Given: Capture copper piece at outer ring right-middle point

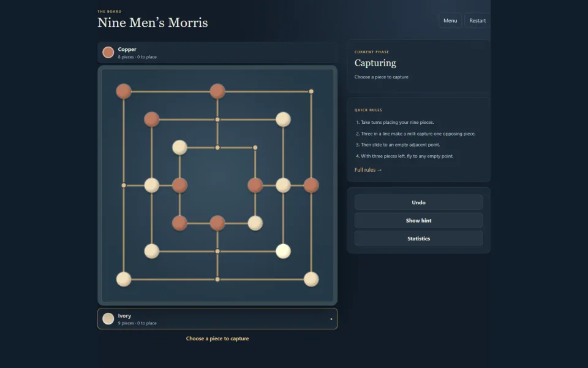Looking at the screenshot, I should click(x=311, y=185).
